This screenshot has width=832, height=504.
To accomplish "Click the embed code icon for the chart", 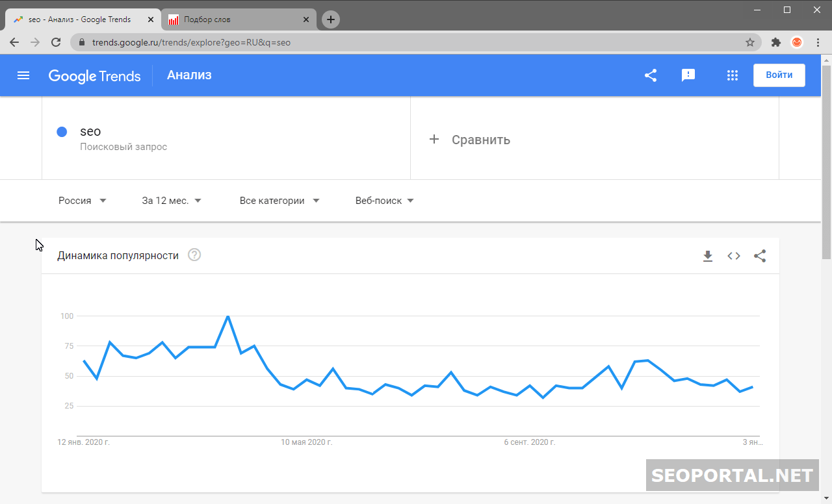I will click(734, 256).
